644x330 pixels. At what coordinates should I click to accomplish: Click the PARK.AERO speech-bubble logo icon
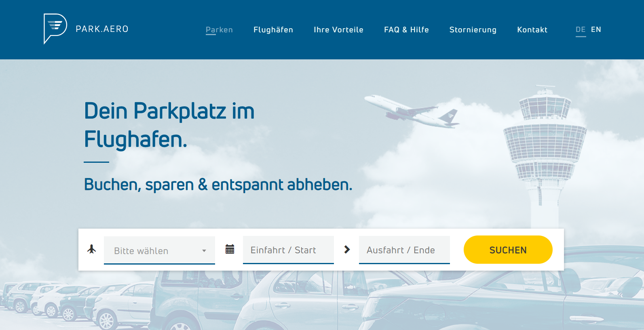pos(55,28)
